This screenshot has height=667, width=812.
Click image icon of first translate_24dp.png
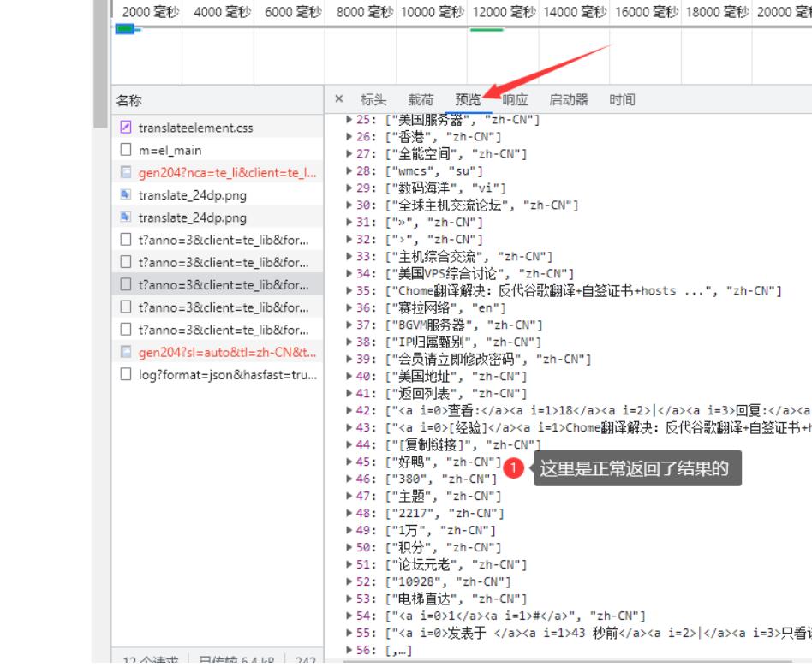click(x=125, y=194)
